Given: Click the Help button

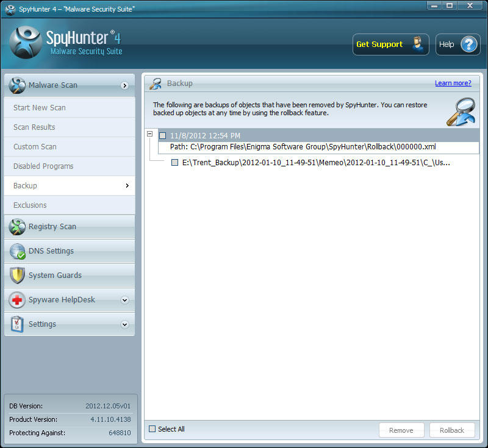Looking at the screenshot, I should coord(458,44).
